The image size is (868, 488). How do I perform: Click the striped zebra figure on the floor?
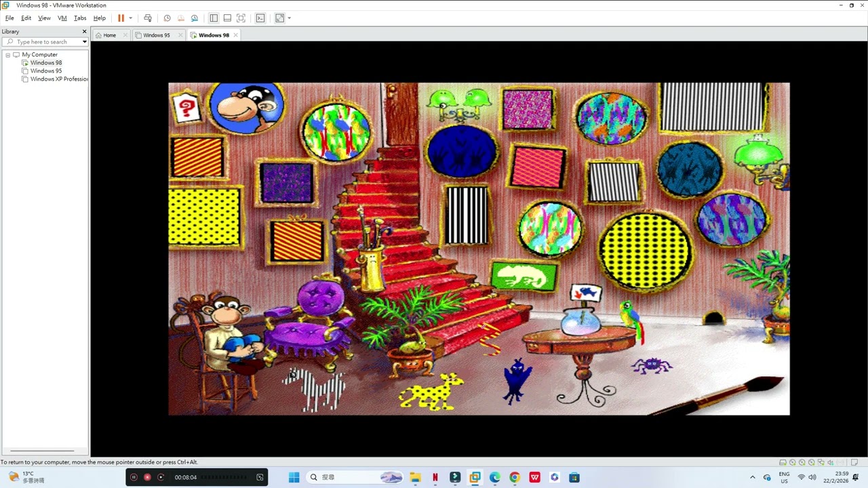(x=314, y=388)
